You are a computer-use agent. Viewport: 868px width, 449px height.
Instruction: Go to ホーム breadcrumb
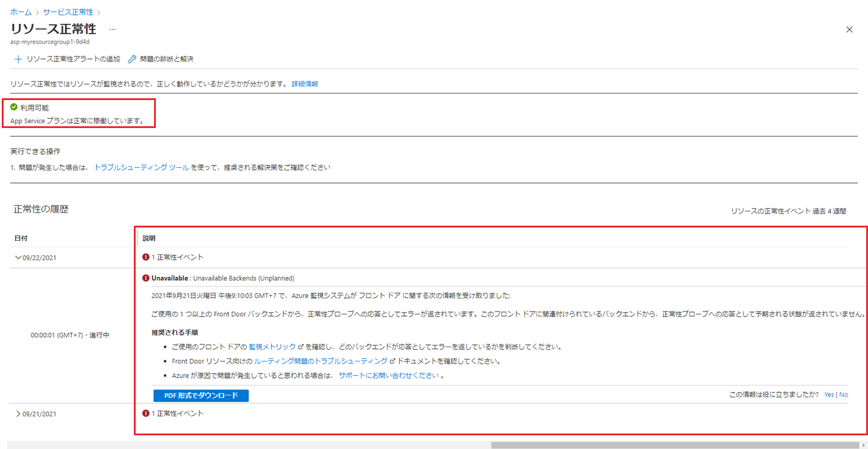click(x=21, y=12)
